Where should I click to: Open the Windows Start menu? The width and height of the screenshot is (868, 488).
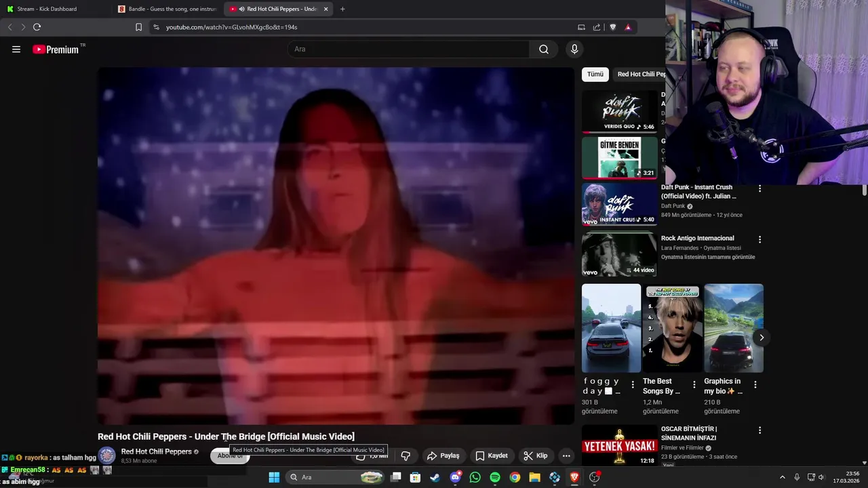(274, 477)
